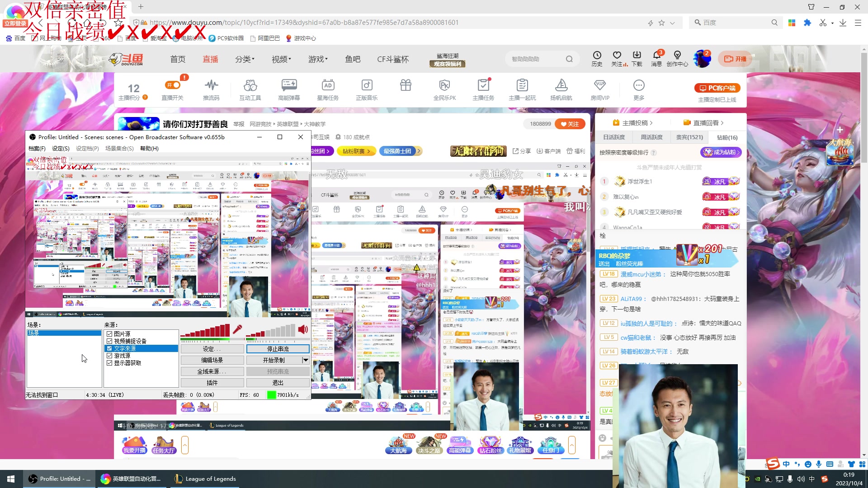Screen dimensions: 868x488
Task: Click OBS 全域来源 button
Action: coord(212,371)
